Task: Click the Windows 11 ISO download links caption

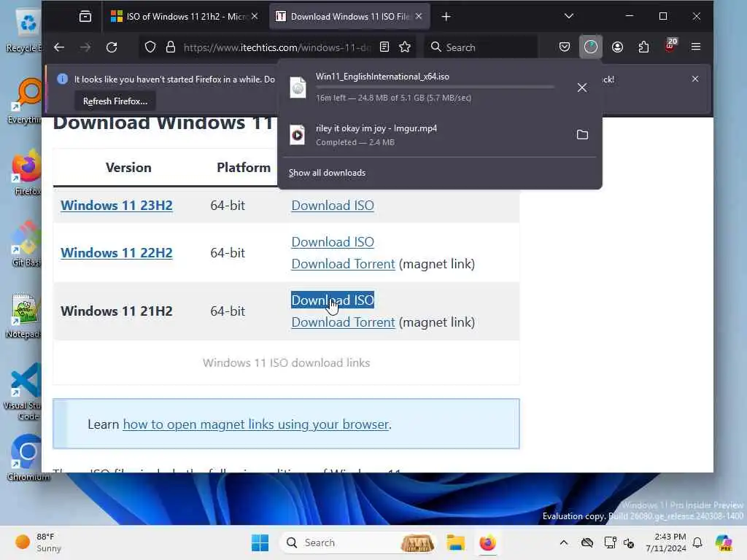Action: coord(286,363)
